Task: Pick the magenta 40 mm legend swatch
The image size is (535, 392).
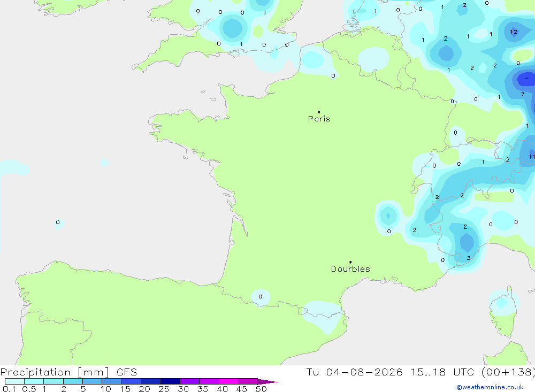Action: (228, 381)
